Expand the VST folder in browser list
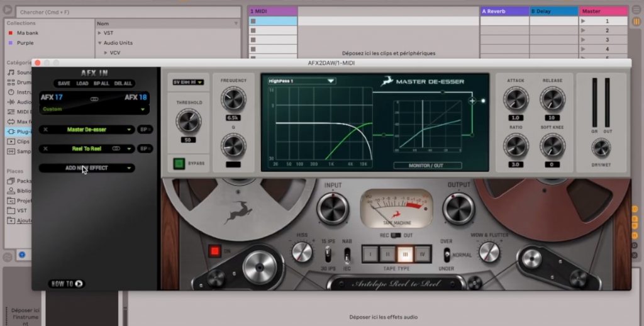This screenshot has height=326, width=644. pos(99,33)
